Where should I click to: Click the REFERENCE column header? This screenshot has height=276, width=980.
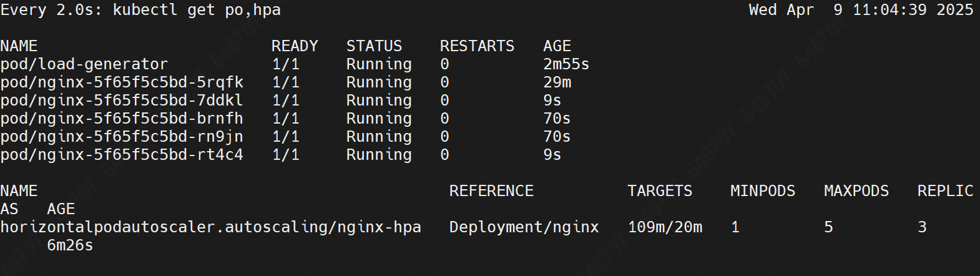(491, 191)
